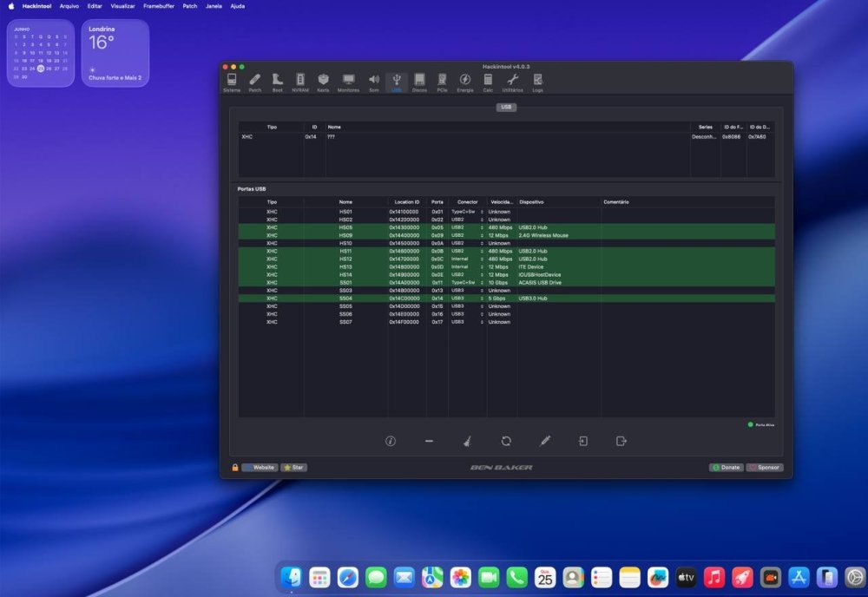The height and width of the screenshot is (597, 868).
Task: Click the export USB files icon
Action: pyautogui.click(x=621, y=441)
